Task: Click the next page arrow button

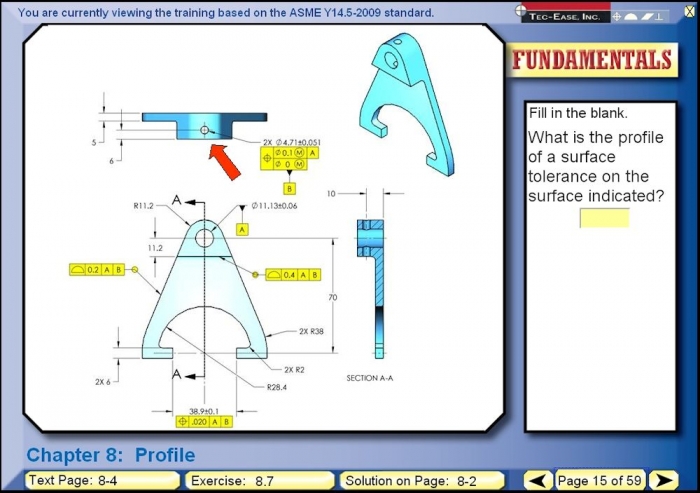Action: 663,481
